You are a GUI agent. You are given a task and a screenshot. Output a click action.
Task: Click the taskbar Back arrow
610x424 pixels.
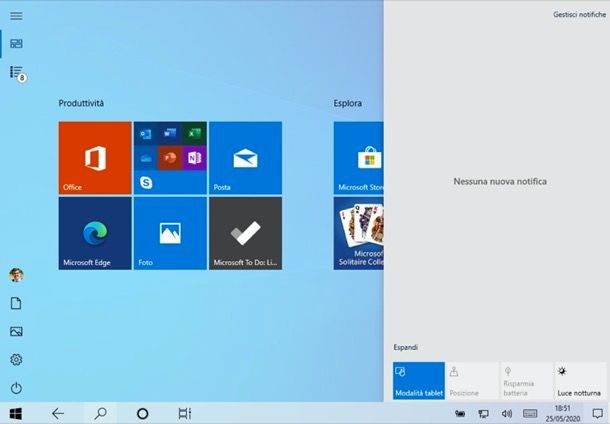pos(58,413)
